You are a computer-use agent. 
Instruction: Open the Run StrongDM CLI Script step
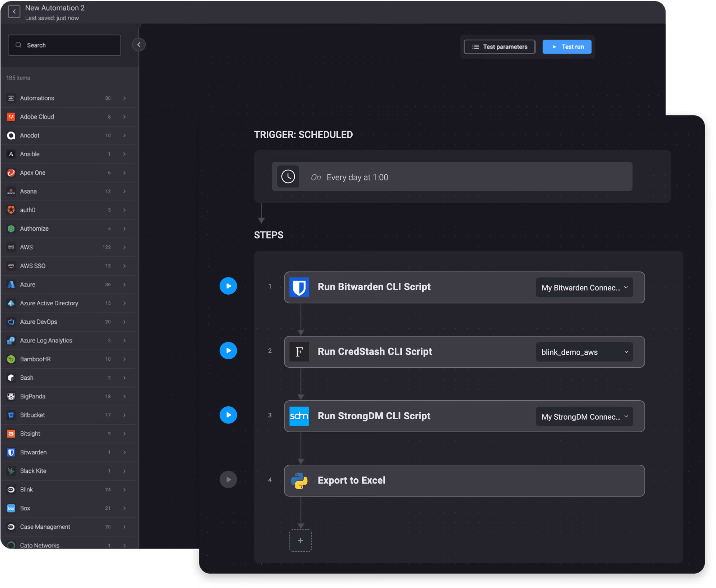click(x=464, y=417)
